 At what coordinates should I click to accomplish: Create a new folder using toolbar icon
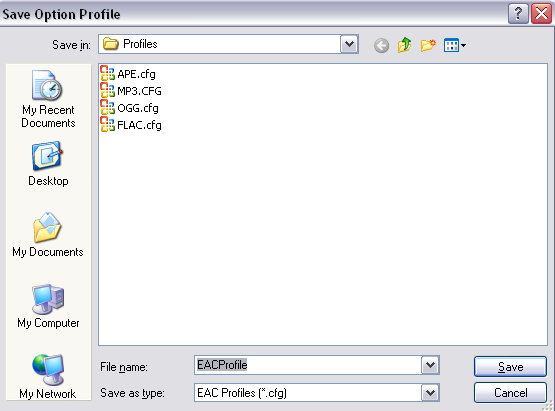tap(428, 45)
